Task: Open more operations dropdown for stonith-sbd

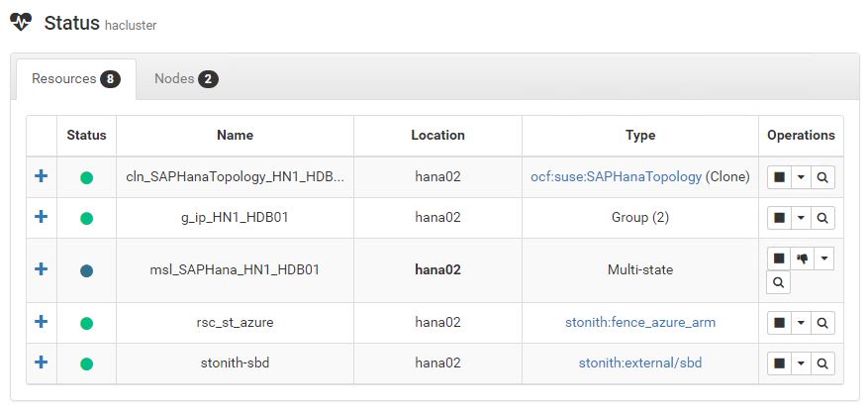Action: click(x=801, y=363)
